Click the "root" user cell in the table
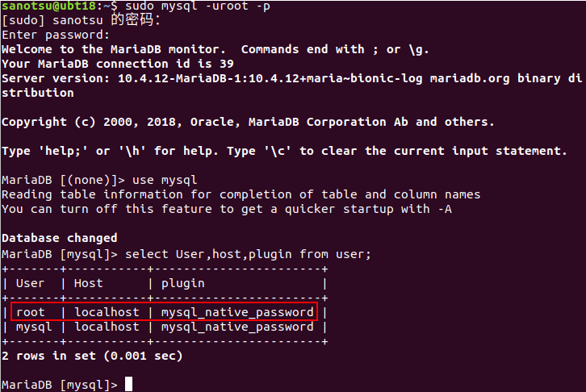Image resolution: width=586 pixels, height=392 pixels. [31, 312]
